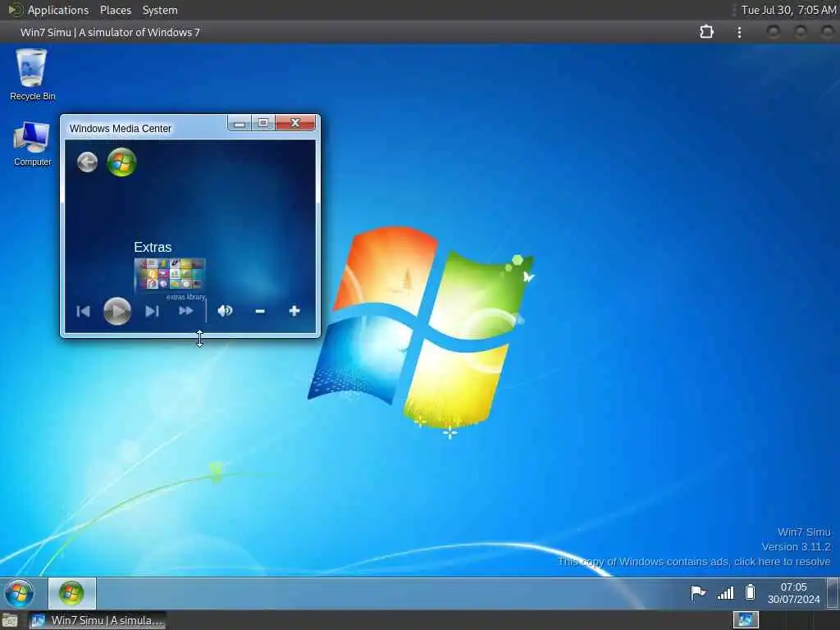Open the extensions puzzle icon
The height and width of the screenshot is (630, 840).
tap(706, 32)
